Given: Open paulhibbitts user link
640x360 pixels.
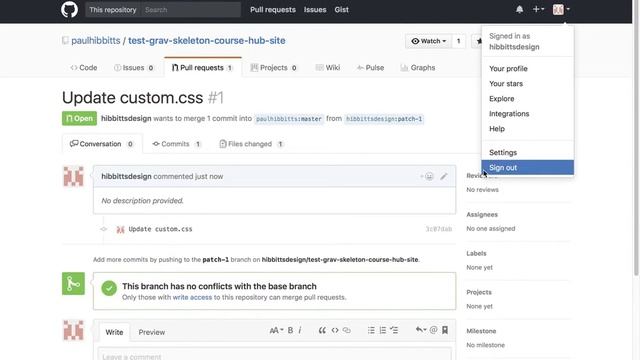Looking at the screenshot, I should tap(96, 40).
